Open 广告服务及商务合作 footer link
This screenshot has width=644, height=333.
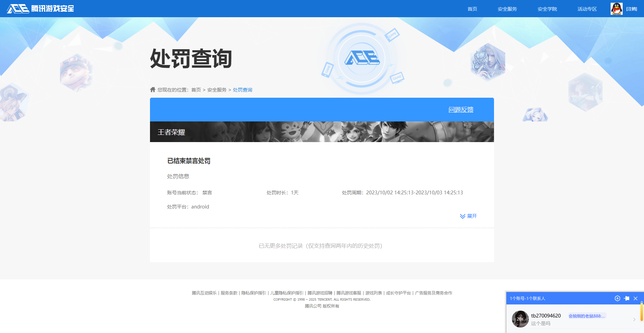click(433, 293)
